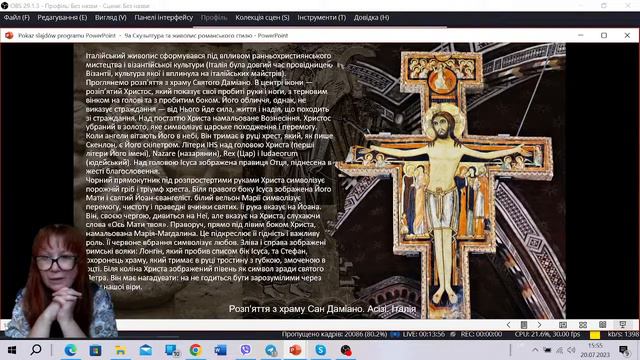Open the Редагування (E) menu
Screen dimensions: 640x360
pyautogui.click(x=62, y=18)
